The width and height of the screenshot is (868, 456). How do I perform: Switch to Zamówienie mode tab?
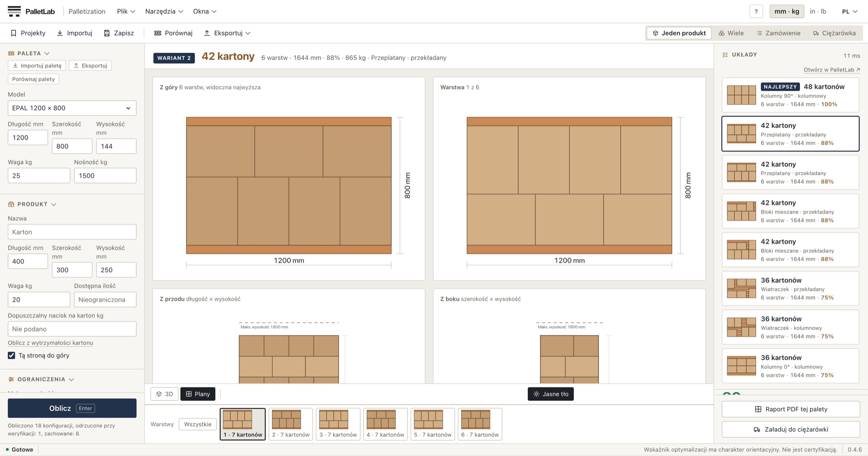tap(779, 33)
